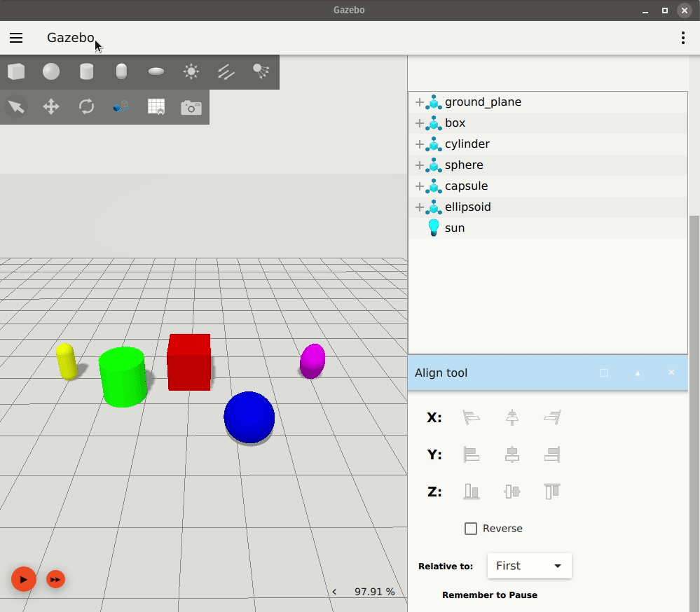Enable the Reverse checkbox
This screenshot has width=700, height=612.
tap(471, 529)
